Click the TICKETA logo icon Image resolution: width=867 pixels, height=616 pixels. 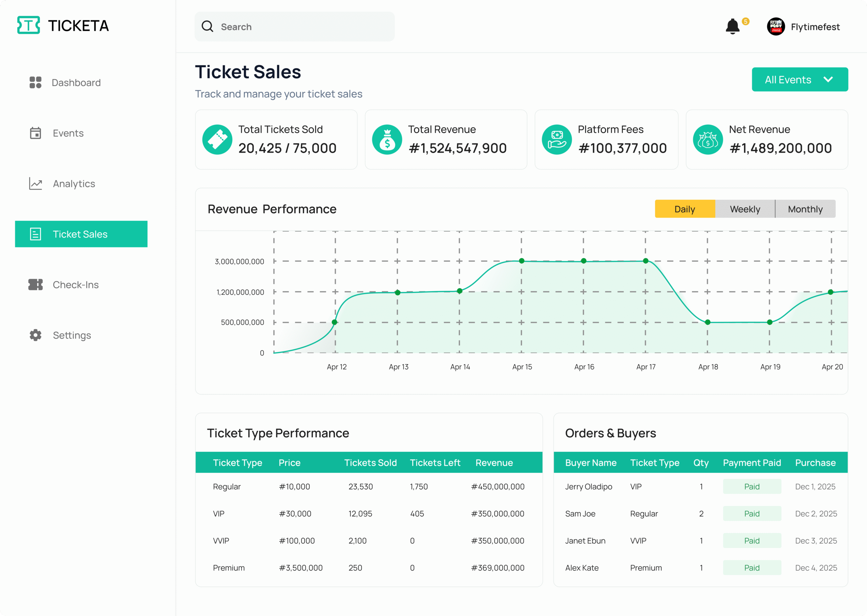(28, 25)
